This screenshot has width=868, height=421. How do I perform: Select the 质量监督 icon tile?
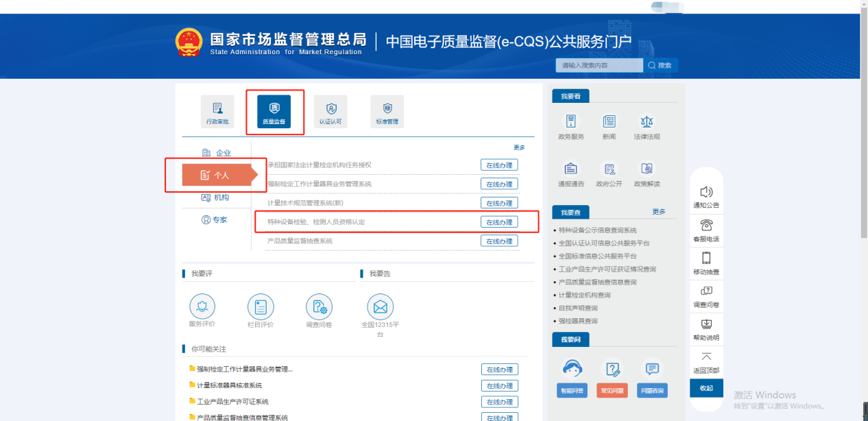click(274, 112)
